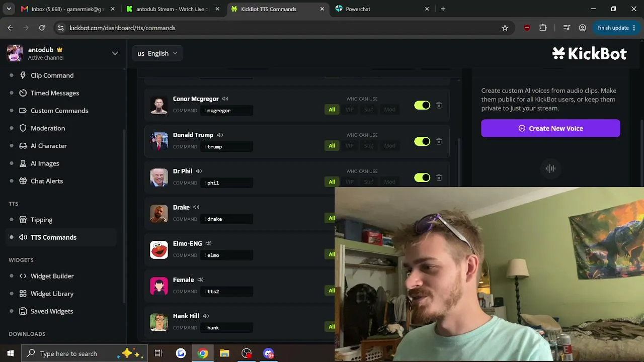Switch to antodub Stream tab
Image resolution: width=644 pixels, height=362 pixels.
coord(173,9)
